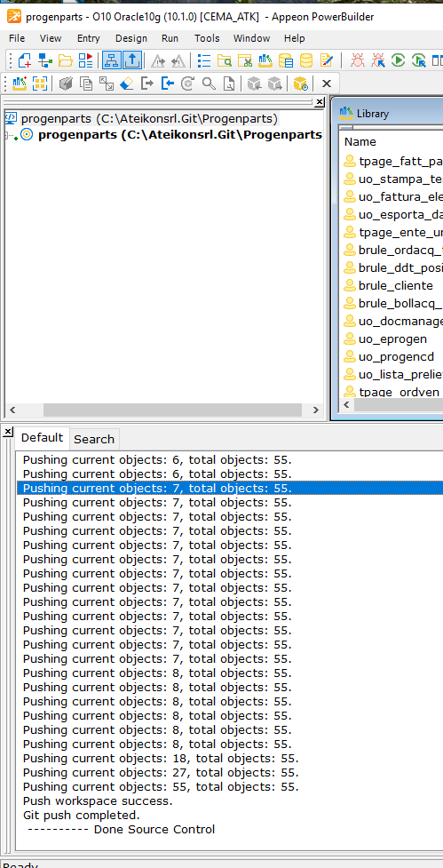The height and width of the screenshot is (868, 443).
Task: Open the Edit File icon
Action: (x=327, y=60)
